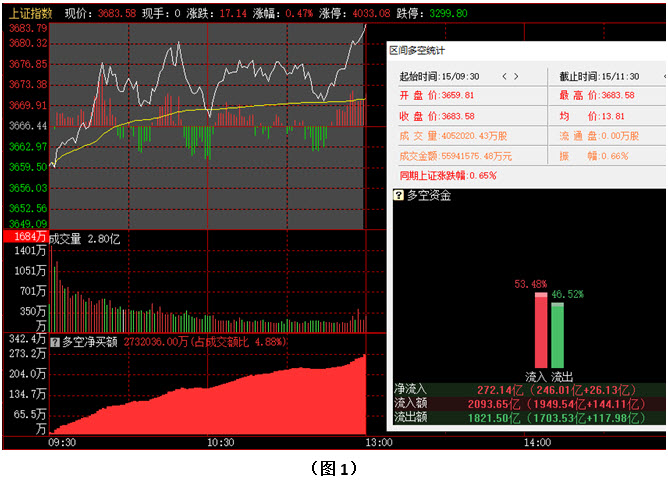Click the 截止时间 15/11:30 field
Screen dimensions: 668x490
599,77
